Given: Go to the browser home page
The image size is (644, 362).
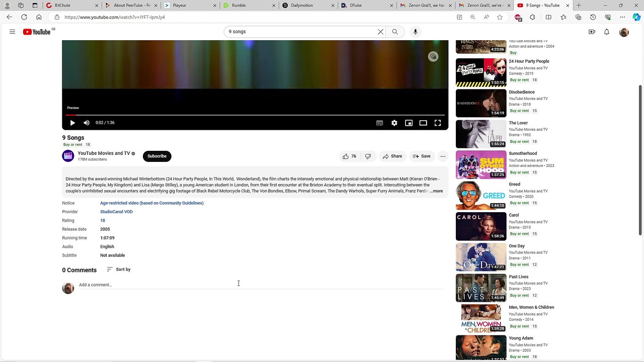Looking at the screenshot, I should 39,17.
